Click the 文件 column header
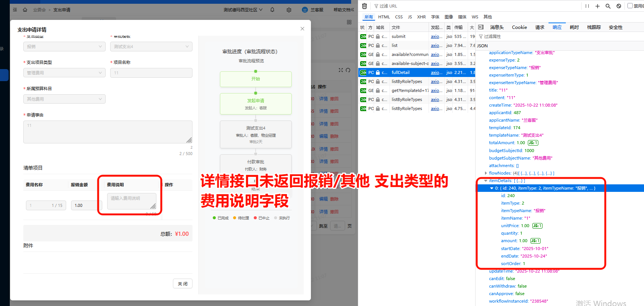644x306 pixels. point(409,27)
